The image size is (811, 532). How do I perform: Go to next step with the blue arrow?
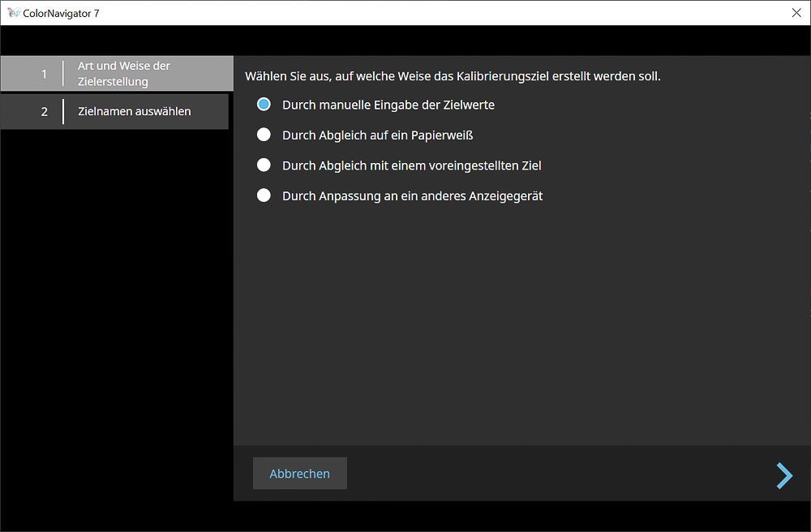point(783,475)
